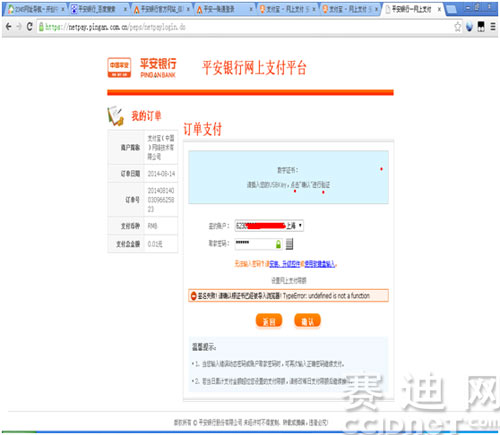Click the netpay.pingan.com.cn address bar
The height and width of the screenshot is (435, 500).
click(247, 27)
